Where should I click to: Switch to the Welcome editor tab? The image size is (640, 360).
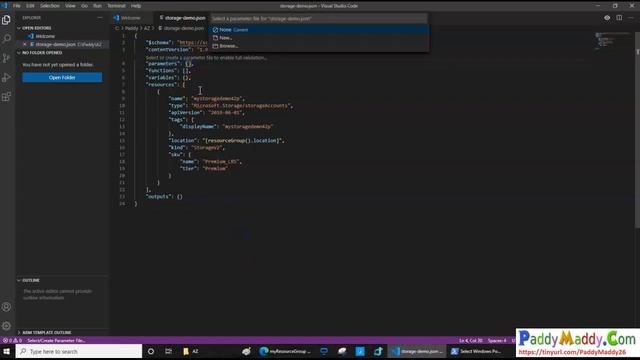pyautogui.click(x=130, y=18)
